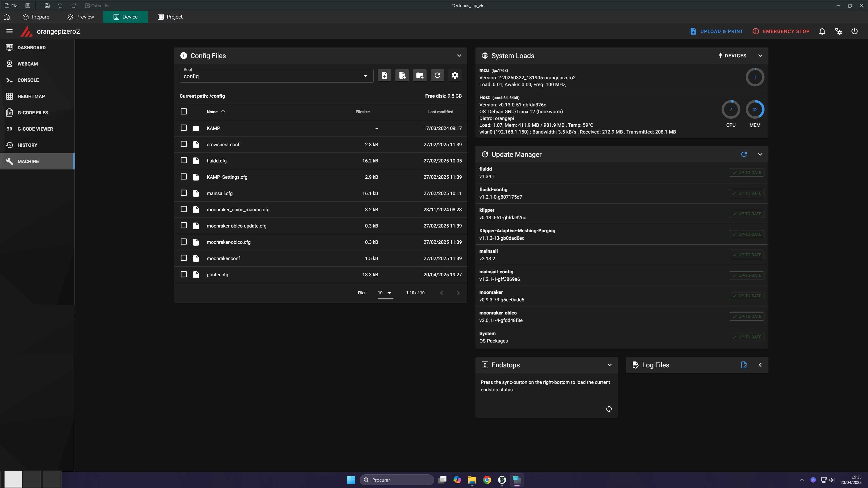Open the settings cogs icon in header
Screen dimensions: 868x488
click(x=838, y=31)
